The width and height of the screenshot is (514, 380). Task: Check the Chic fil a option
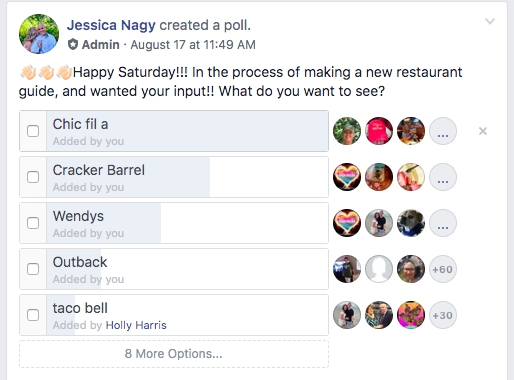pyautogui.click(x=33, y=131)
